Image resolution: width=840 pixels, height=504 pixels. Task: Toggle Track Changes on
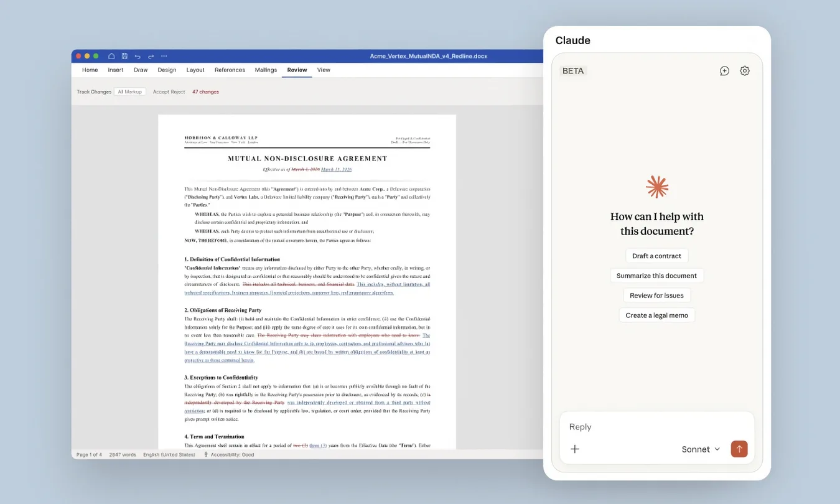pos(93,91)
